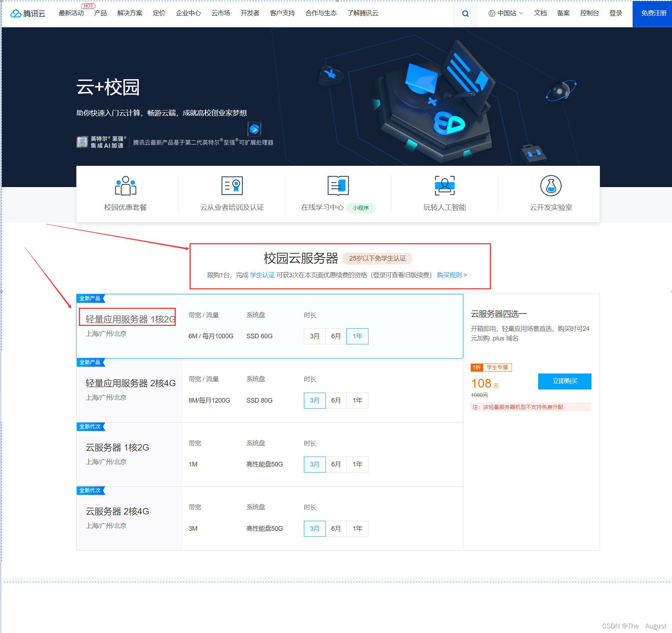The image size is (672, 633).
Task: Click the 登录 link
Action: 616,13
